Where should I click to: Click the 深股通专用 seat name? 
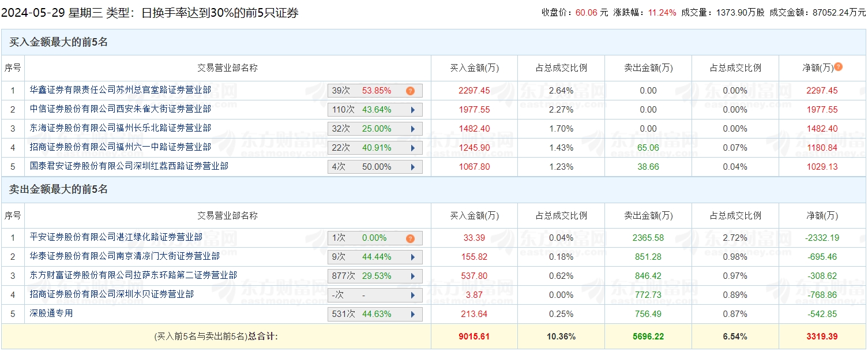[x=51, y=313]
